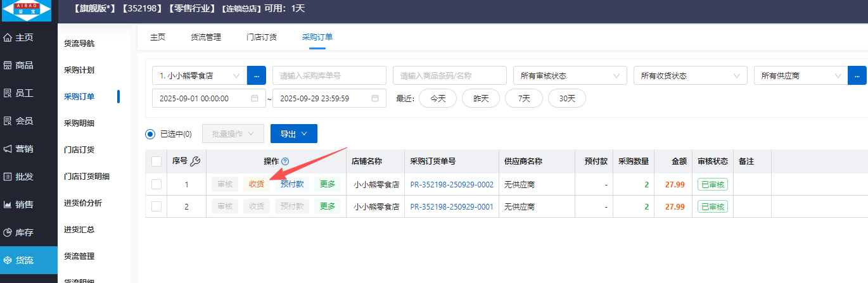Open the calendar icon for end date 2025-09-29
The image size is (868, 283).
click(x=375, y=98)
